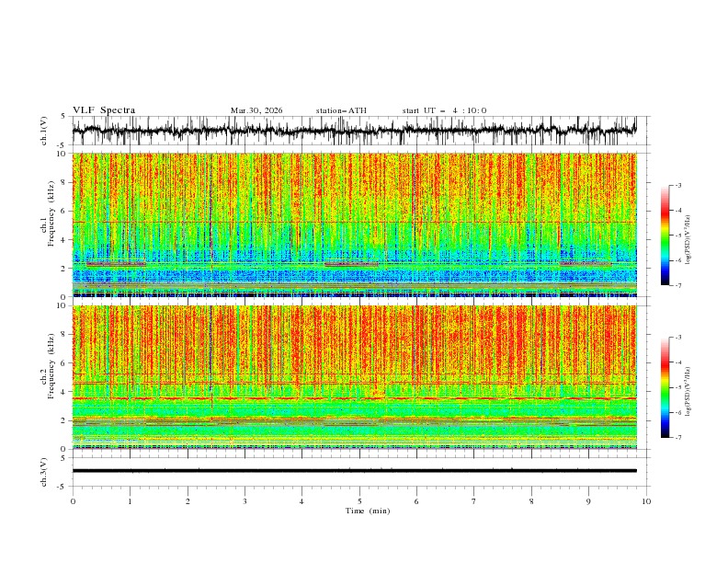Click the -3 label on ch.2 color bar

point(677,338)
